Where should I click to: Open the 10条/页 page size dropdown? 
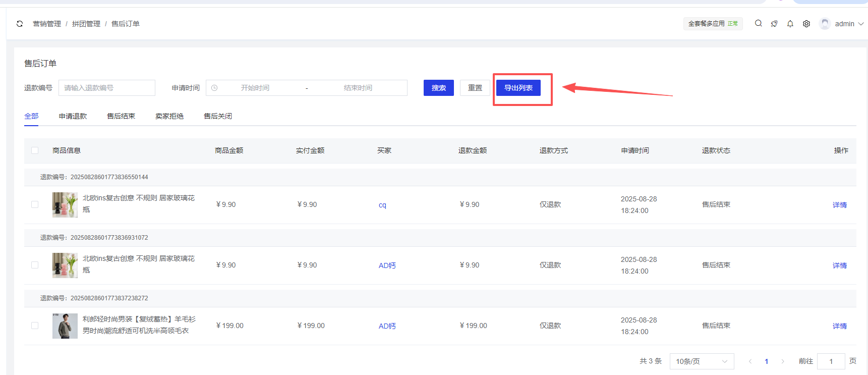coord(701,361)
